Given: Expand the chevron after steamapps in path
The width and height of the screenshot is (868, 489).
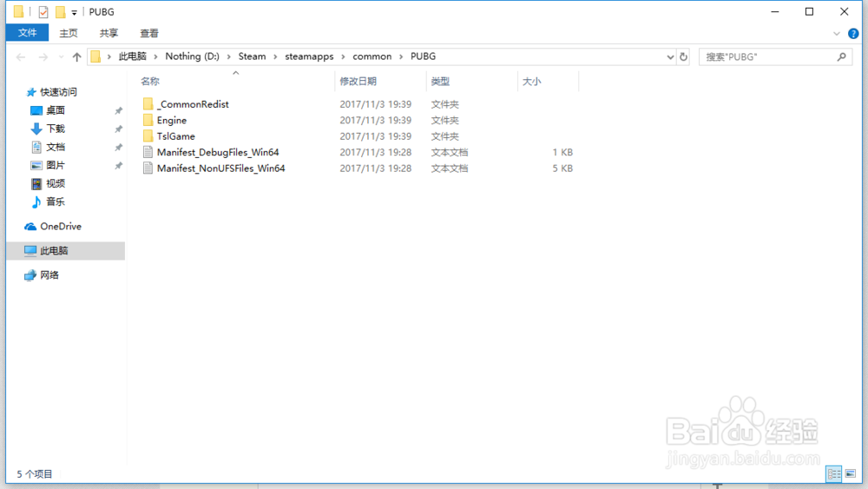Looking at the screenshot, I should tap(343, 56).
